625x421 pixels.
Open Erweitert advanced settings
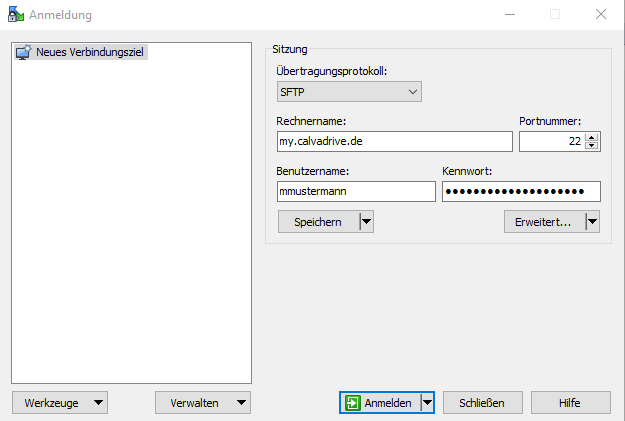[544, 222]
